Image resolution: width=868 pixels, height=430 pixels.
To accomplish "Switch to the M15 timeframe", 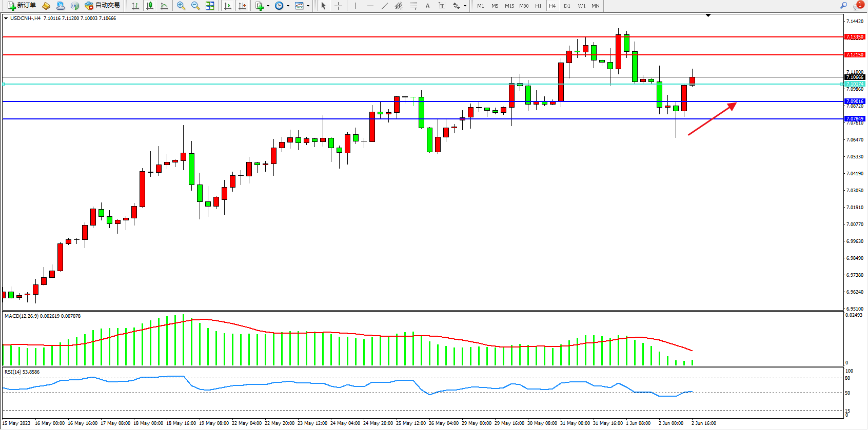I will 509,6.
